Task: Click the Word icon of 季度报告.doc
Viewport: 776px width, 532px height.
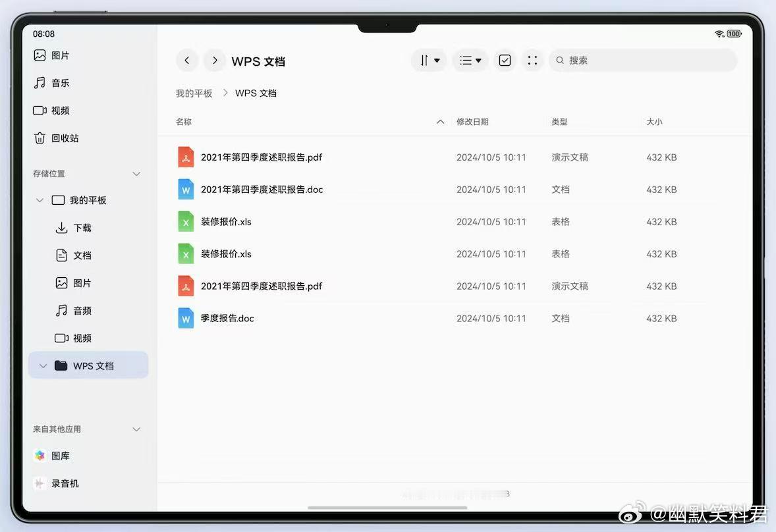Action: point(186,319)
